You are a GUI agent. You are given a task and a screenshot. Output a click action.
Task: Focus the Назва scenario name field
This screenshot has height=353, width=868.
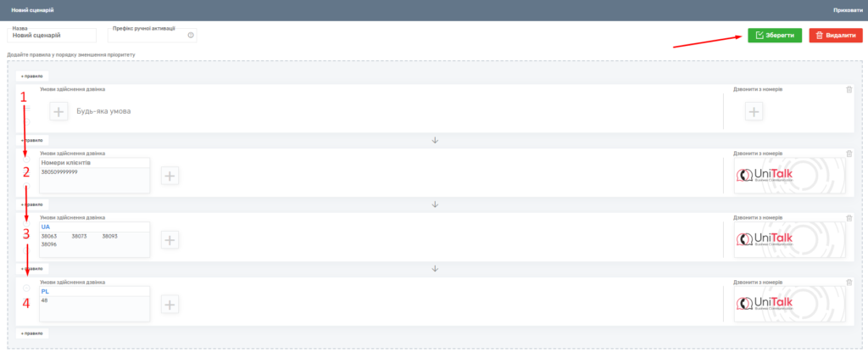(x=53, y=36)
